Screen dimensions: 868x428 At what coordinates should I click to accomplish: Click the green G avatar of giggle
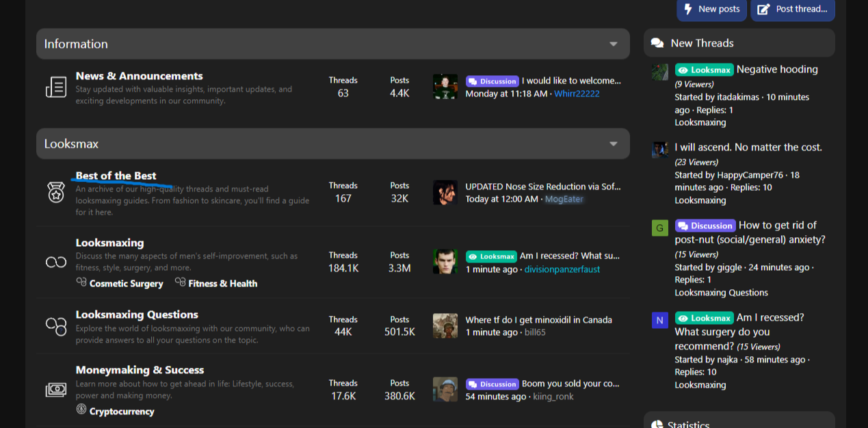pyautogui.click(x=660, y=228)
